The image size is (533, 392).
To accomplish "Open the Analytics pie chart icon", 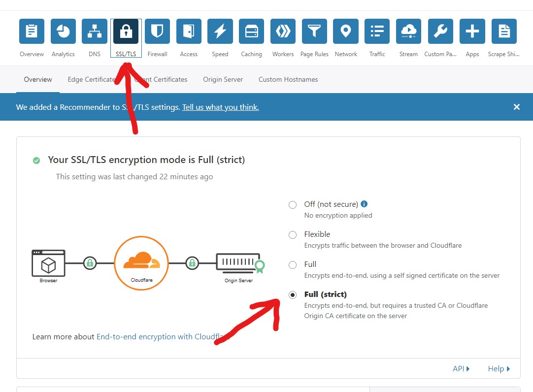I will 63,31.
